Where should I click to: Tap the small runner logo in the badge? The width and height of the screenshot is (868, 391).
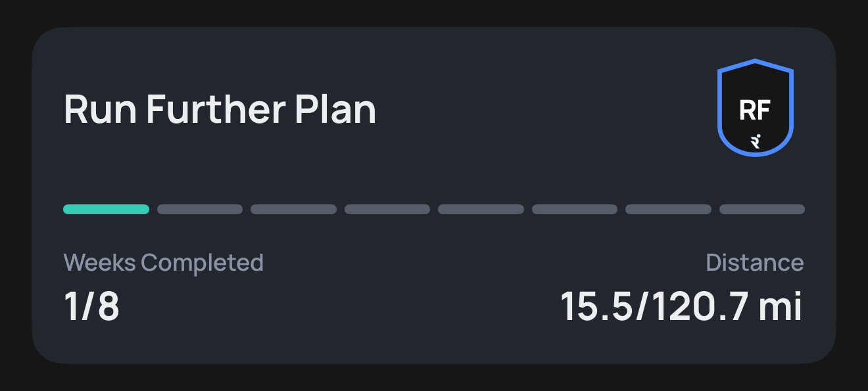tap(756, 141)
